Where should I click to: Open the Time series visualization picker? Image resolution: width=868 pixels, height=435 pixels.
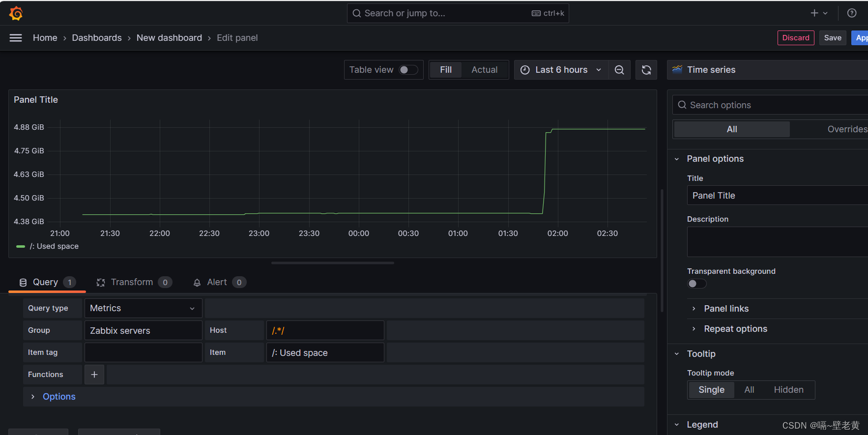point(768,70)
